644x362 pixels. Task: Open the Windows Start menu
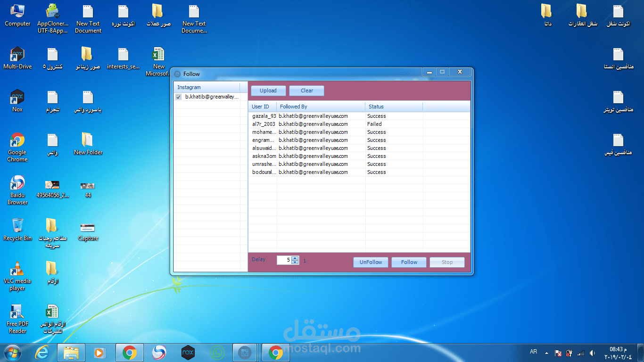click(x=12, y=353)
